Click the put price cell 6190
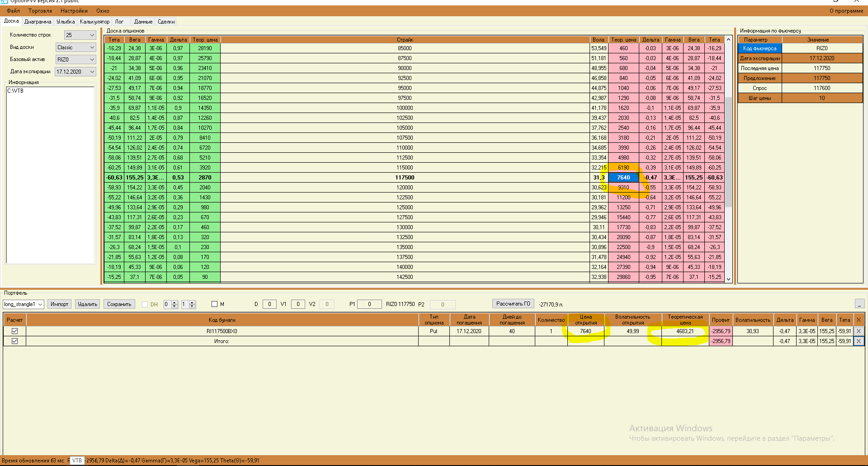This screenshot has height=466, width=868. click(623, 168)
